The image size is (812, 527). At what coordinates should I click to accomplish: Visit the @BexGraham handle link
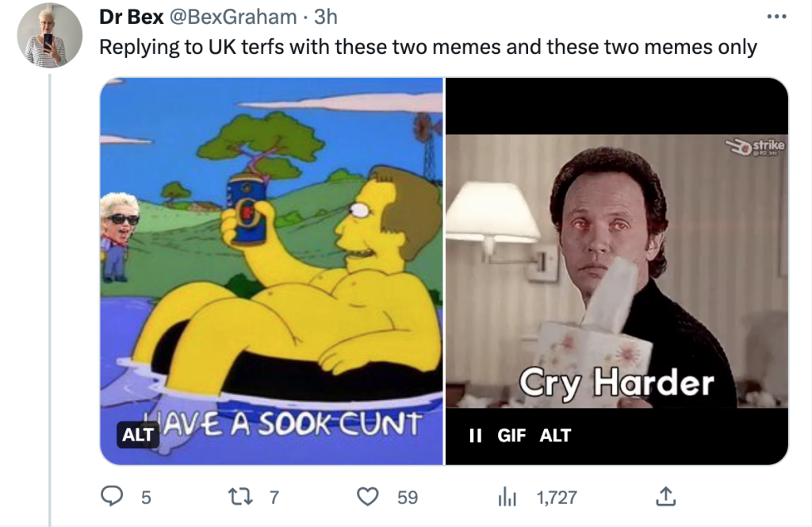pyautogui.click(x=233, y=17)
